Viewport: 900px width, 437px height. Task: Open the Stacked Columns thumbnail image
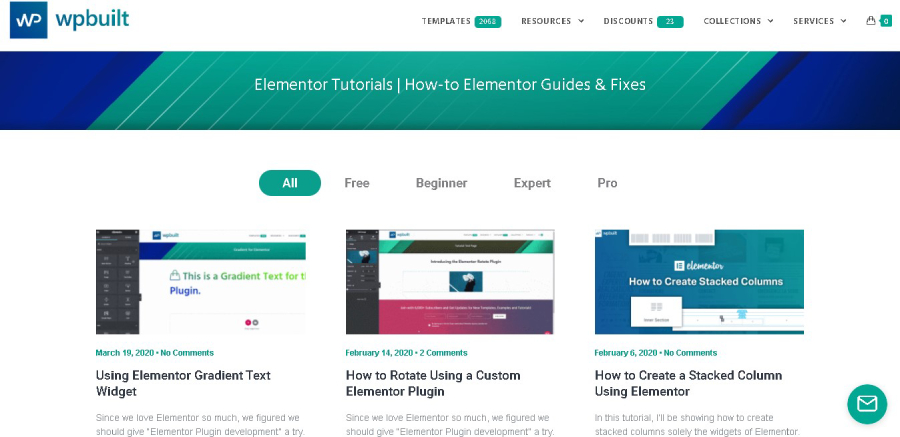pos(699,282)
